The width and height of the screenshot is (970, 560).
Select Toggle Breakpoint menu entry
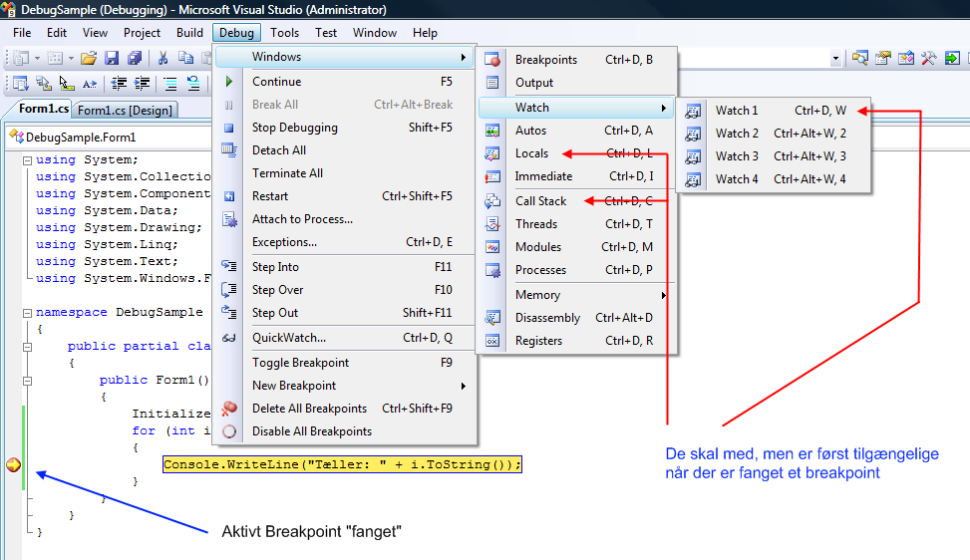345,363
